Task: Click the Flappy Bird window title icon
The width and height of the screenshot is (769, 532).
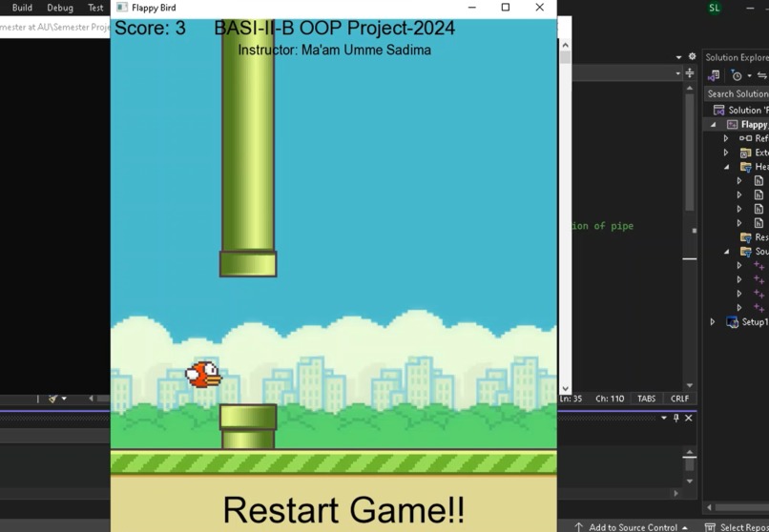Action: tap(121, 8)
